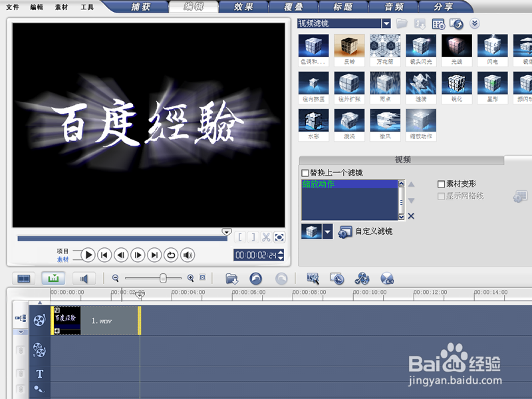532x399 pixels.
Task: Click the sort library A-Z icon
Action: tap(420, 24)
